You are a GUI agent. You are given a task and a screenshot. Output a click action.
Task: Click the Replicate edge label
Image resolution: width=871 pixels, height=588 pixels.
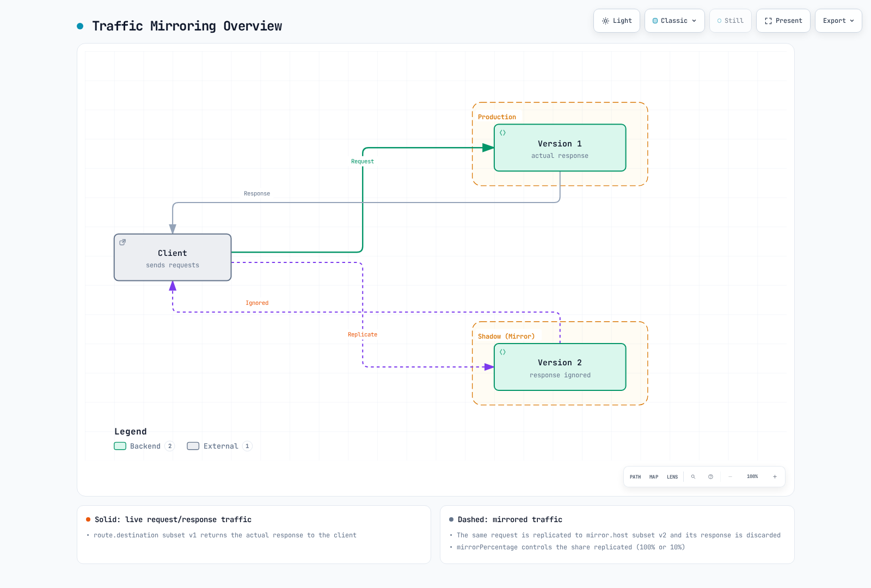(363, 335)
